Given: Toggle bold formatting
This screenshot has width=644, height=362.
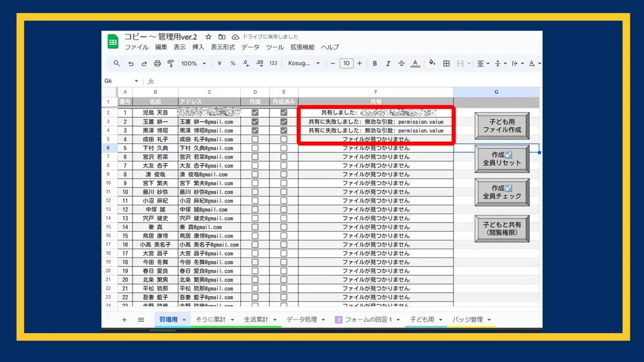Looking at the screenshot, I should coord(375,63).
